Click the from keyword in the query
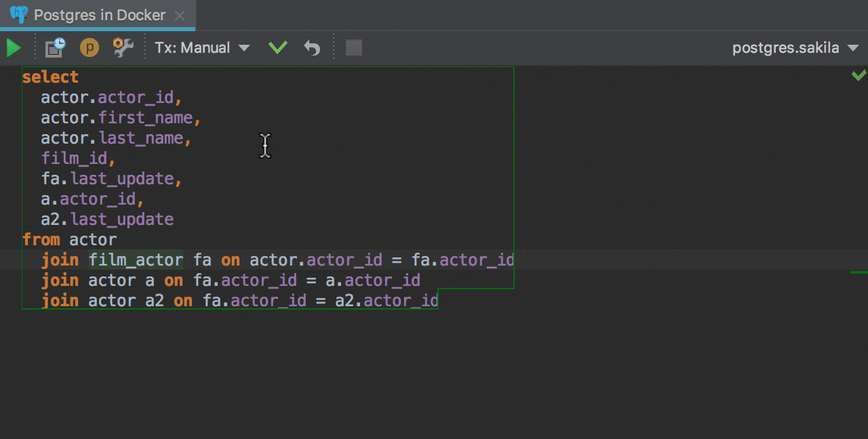Image resolution: width=868 pixels, height=439 pixels. coord(41,240)
